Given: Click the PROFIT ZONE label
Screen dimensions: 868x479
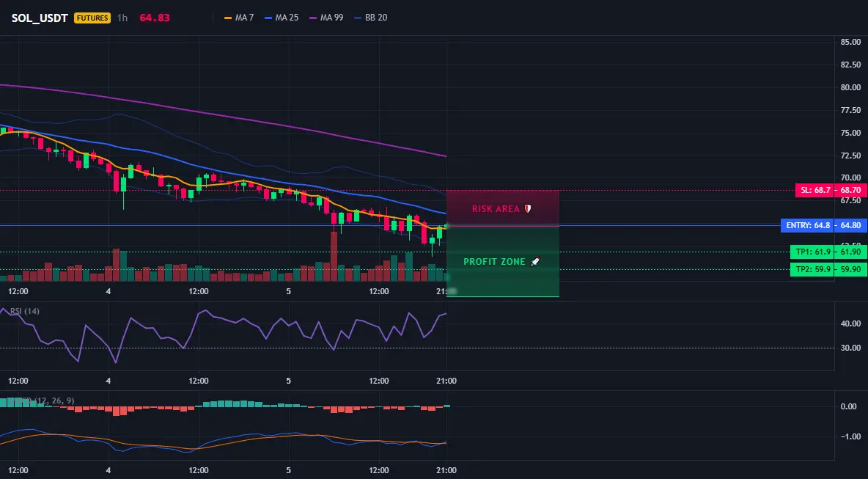Looking at the screenshot, I should click(501, 261).
